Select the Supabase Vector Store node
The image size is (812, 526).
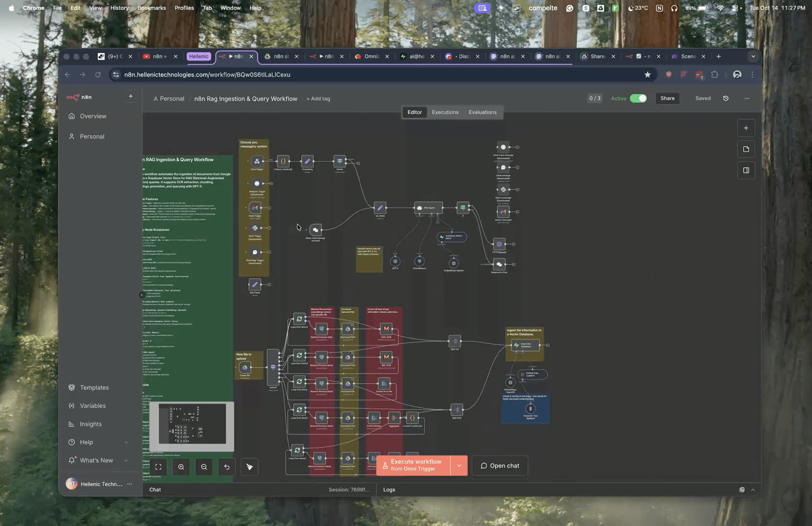(x=452, y=237)
